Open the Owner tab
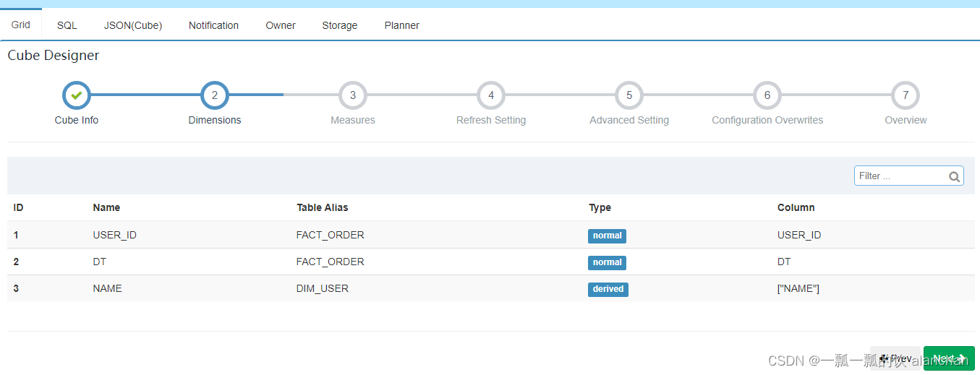980x375 pixels. click(x=281, y=25)
